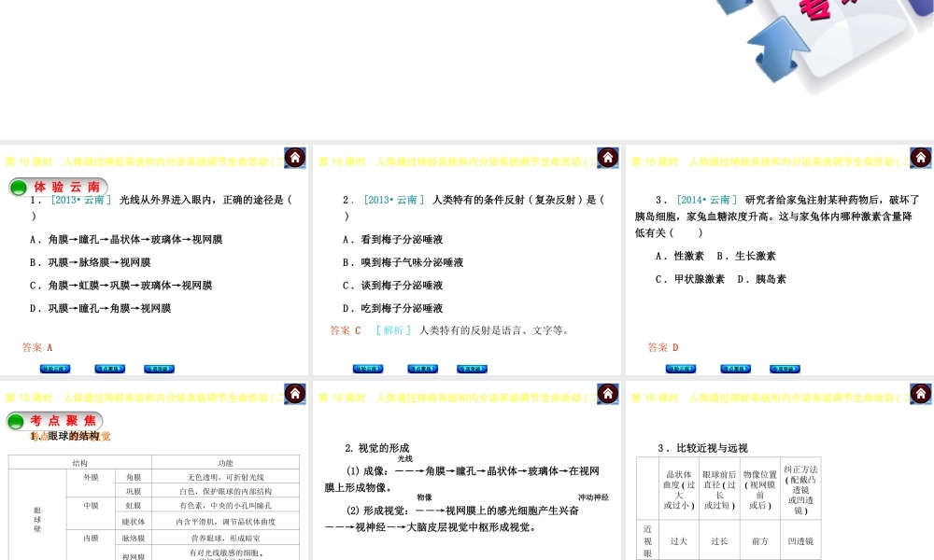The image size is (934, 560).
Task: Click the 内膜 cell in eyeball table
Action: click(x=91, y=538)
